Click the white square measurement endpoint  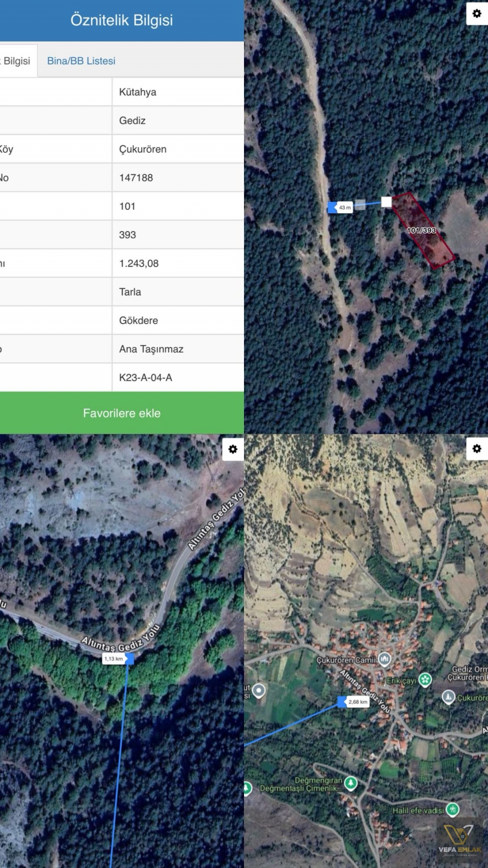pos(386,202)
